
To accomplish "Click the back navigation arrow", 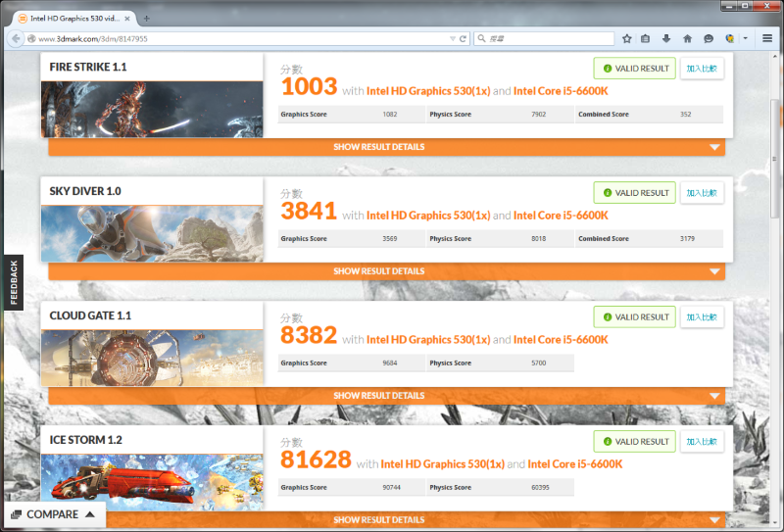I will point(15,38).
